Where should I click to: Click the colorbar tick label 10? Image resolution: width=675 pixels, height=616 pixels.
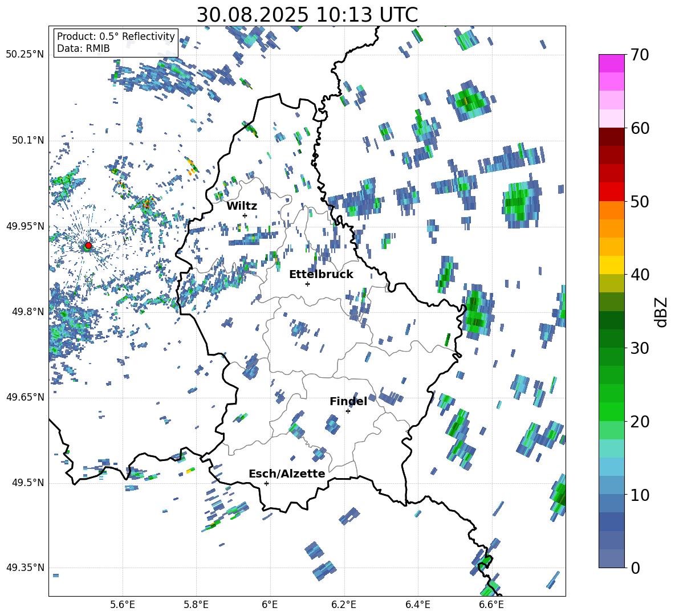pos(640,495)
